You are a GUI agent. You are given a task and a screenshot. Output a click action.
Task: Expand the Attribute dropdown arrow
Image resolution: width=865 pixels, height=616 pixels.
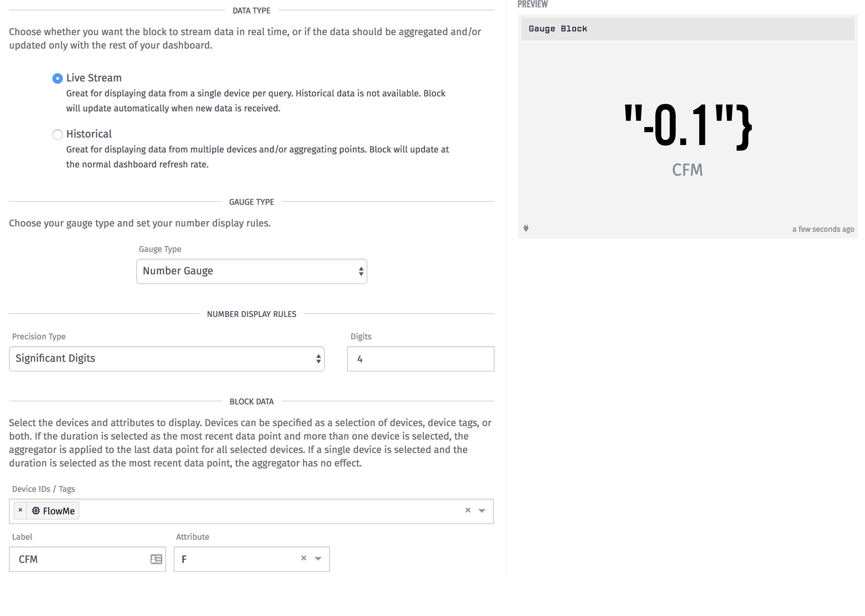point(318,558)
